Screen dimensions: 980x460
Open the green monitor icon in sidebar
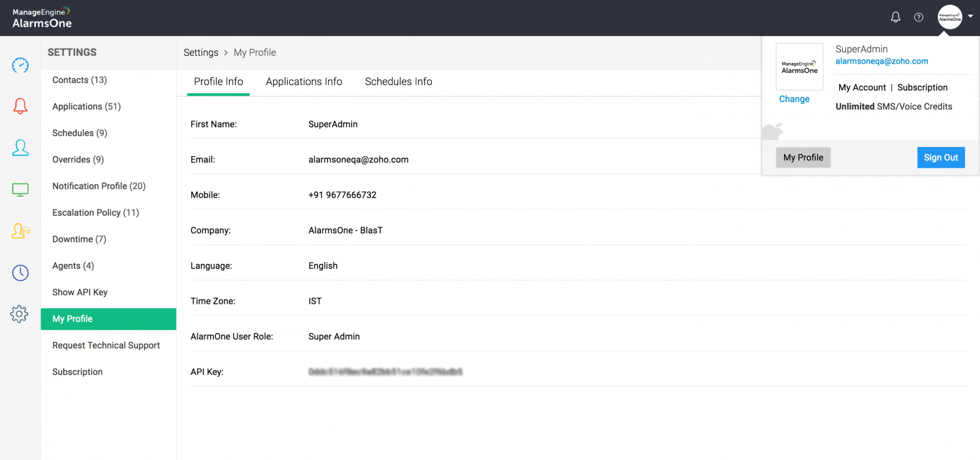(20, 190)
